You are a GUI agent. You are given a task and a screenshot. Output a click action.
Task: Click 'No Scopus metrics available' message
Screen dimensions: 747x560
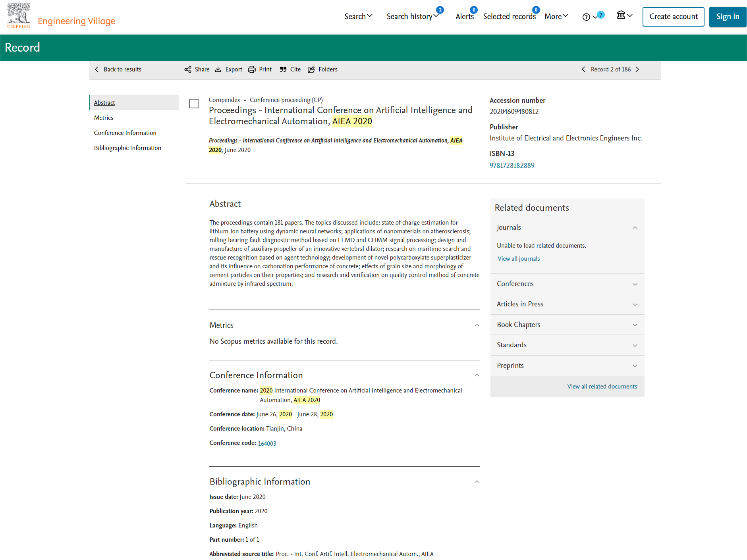[274, 341]
